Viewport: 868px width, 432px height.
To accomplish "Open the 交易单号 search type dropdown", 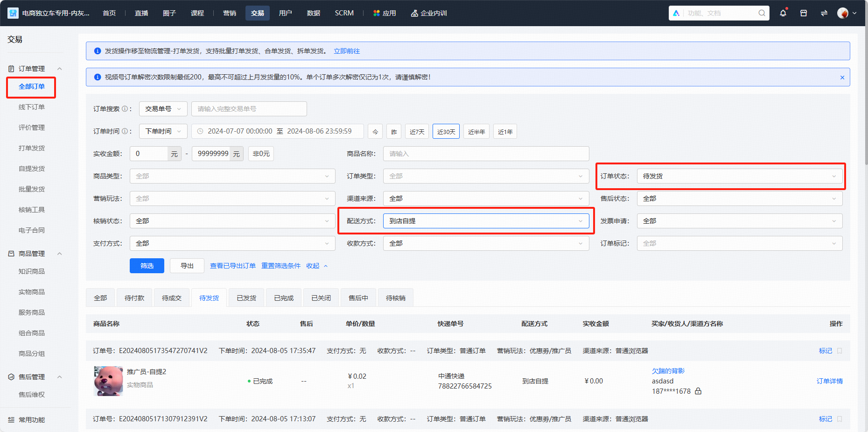I will [163, 109].
